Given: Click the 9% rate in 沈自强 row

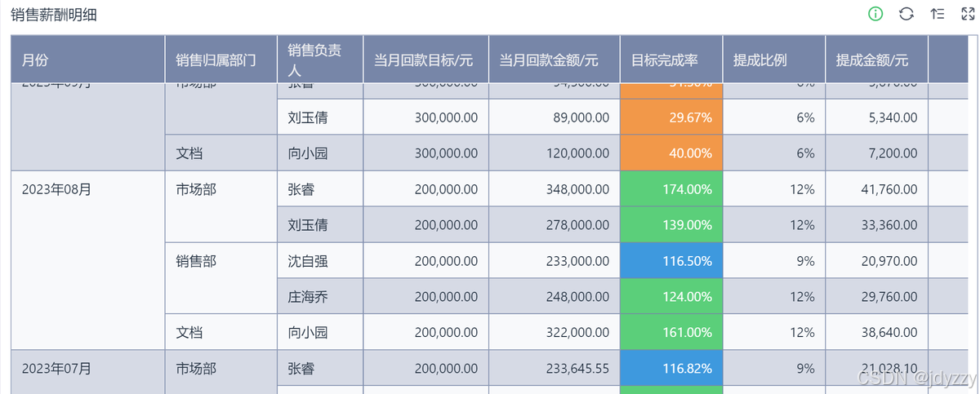Looking at the screenshot, I should click(x=774, y=261).
